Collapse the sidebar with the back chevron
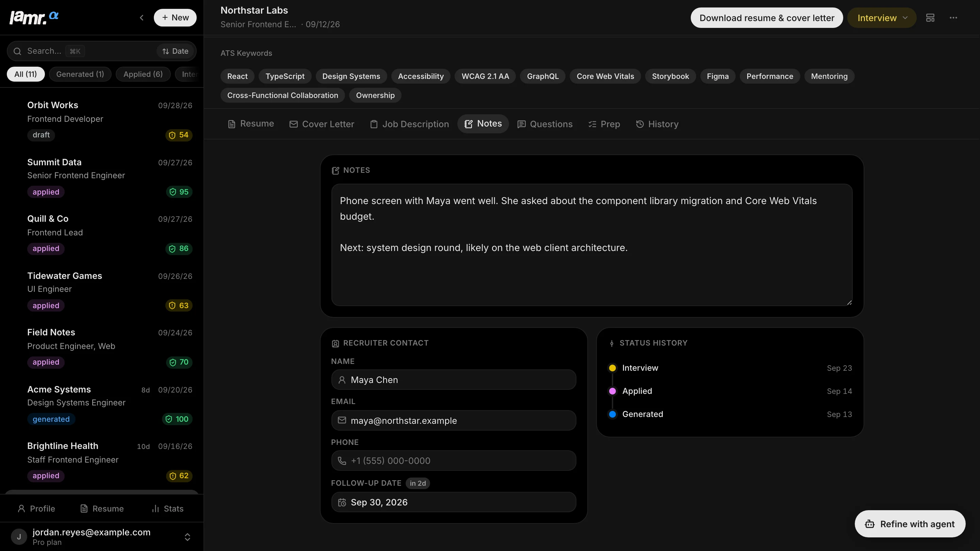980x551 pixels. (142, 17)
